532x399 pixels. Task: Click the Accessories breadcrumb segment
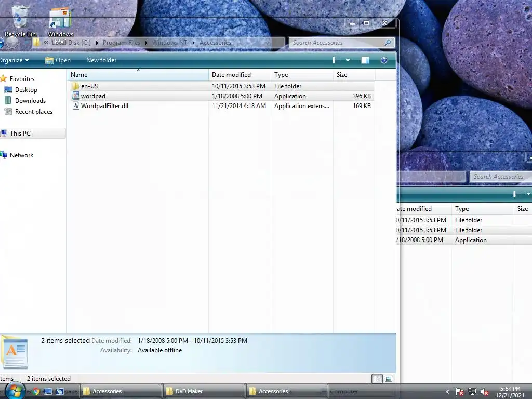point(215,43)
